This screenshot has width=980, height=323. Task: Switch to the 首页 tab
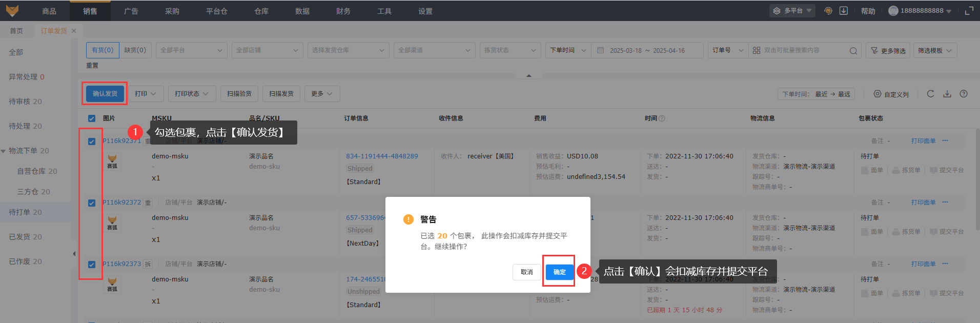16,31
